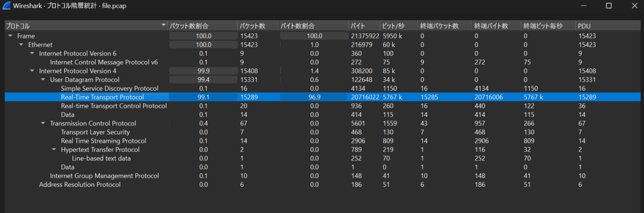This screenshot has height=213, width=644.
Task: Click byte value 21375922 in Frame row
Action: pyautogui.click(x=365, y=36)
